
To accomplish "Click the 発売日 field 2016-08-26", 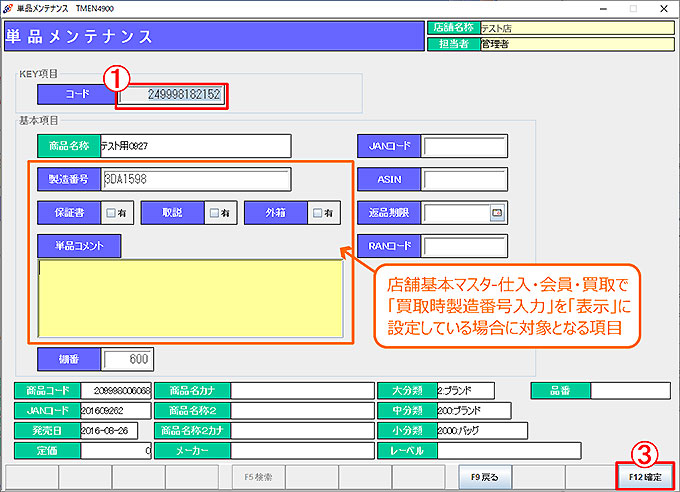I will tap(109, 430).
